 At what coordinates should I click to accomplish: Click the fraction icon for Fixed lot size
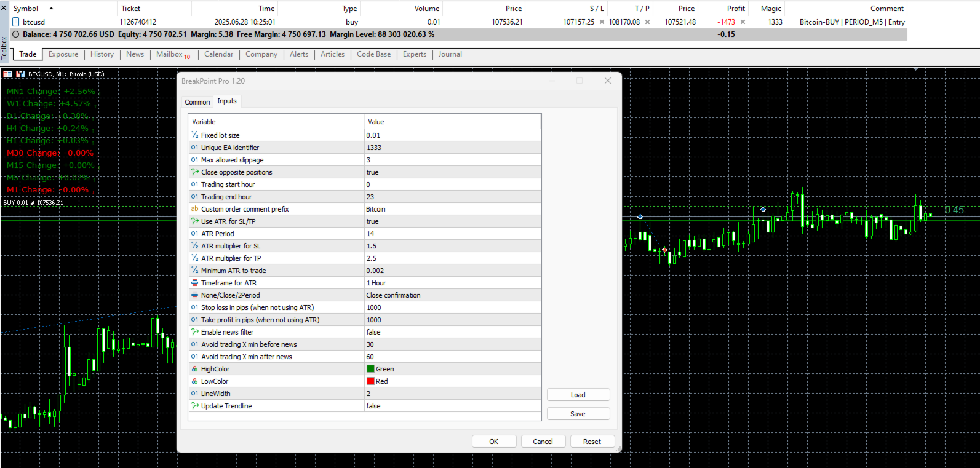coord(194,135)
